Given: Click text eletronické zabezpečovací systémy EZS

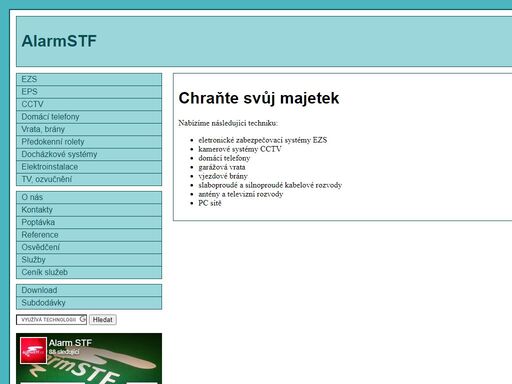Looking at the screenshot, I should pyautogui.click(x=263, y=140).
